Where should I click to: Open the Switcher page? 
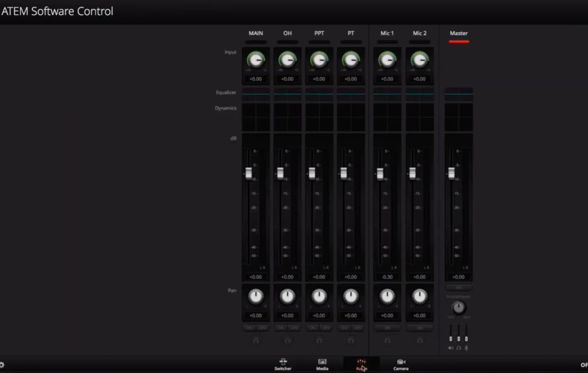click(283, 364)
